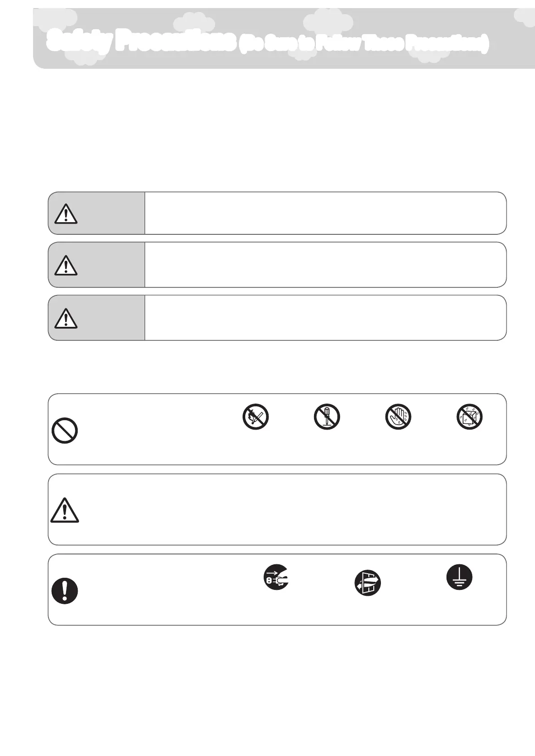Click the empty description box beside second warning label
535x756 pixels.
tap(326, 265)
